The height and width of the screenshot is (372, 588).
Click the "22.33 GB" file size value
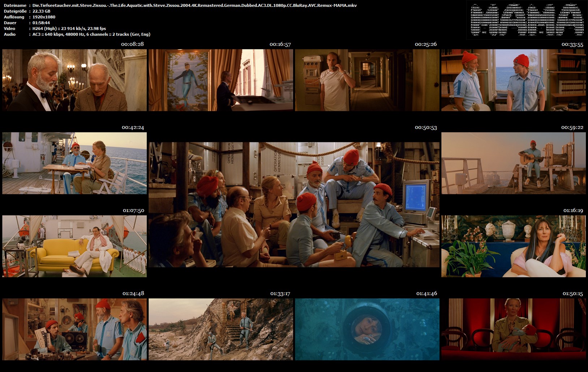[41, 11]
